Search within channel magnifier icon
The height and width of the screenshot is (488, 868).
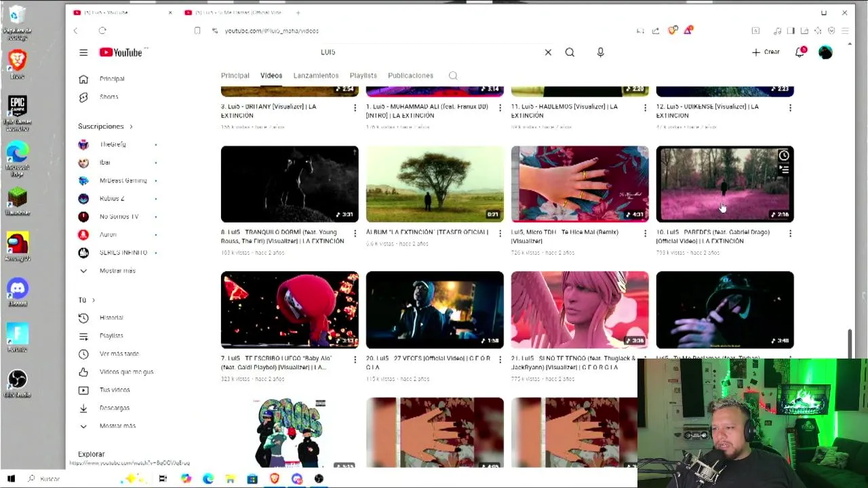453,75
